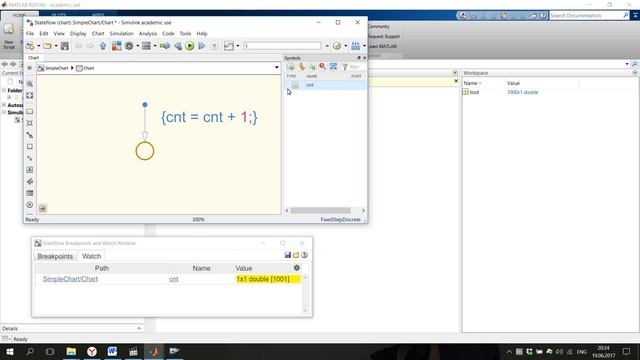Click the New Model toolbar icon

[x=30, y=46]
